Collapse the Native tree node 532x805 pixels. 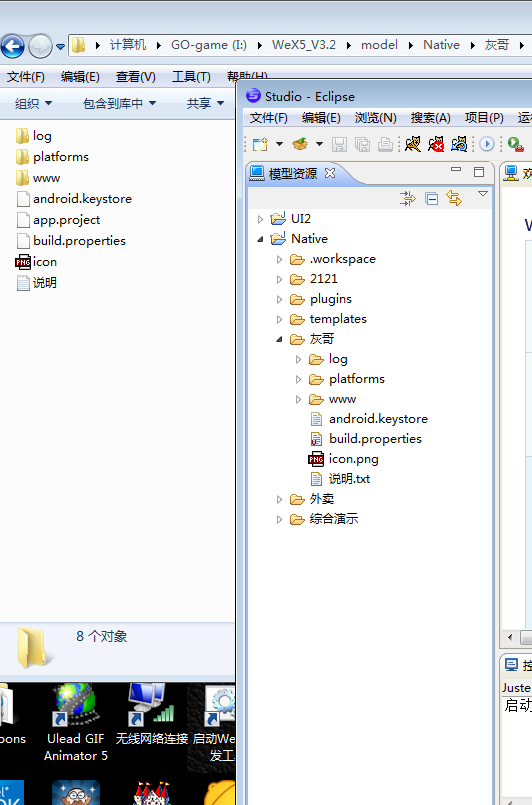click(x=260, y=239)
